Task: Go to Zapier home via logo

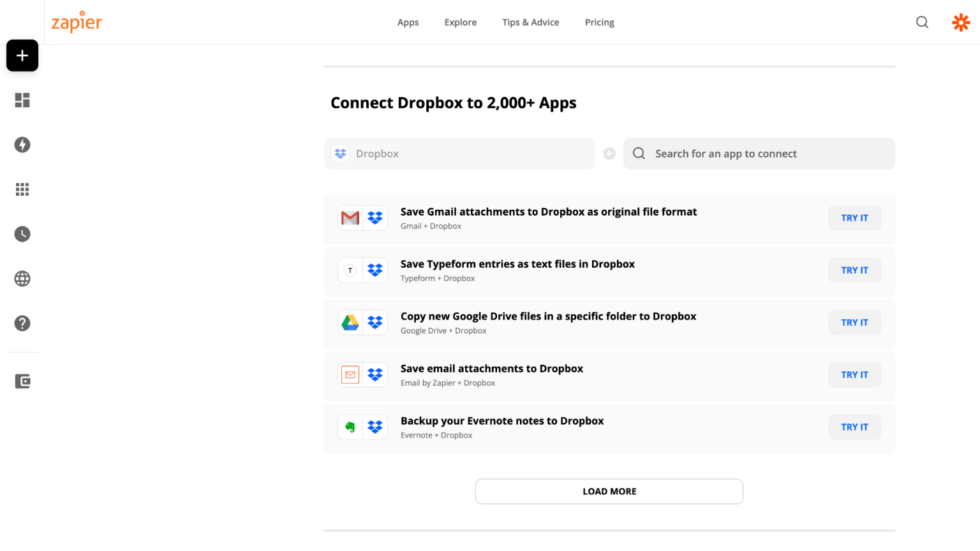Action: (x=77, y=22)
